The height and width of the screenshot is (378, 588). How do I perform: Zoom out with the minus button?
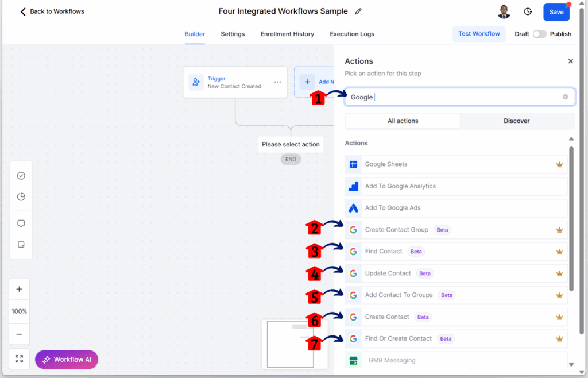19,334
